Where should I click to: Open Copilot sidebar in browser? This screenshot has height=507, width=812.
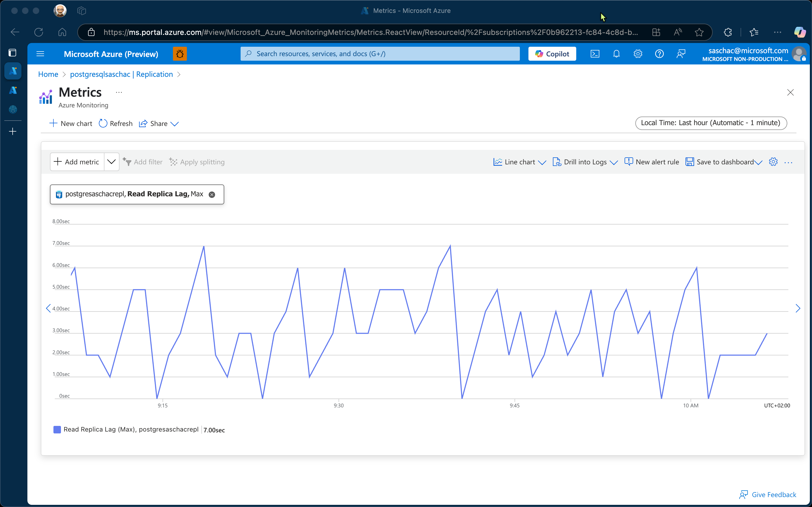[x=800, y=32]
